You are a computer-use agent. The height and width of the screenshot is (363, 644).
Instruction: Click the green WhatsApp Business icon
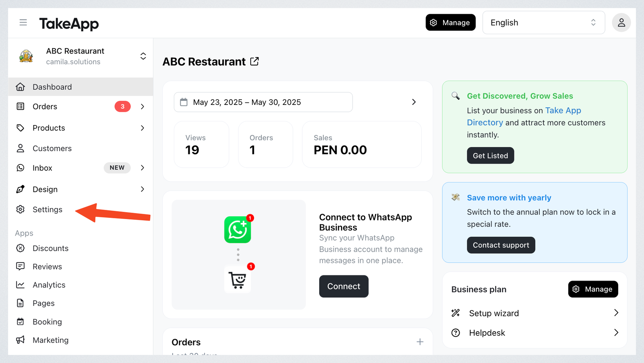tap(237, 230)
